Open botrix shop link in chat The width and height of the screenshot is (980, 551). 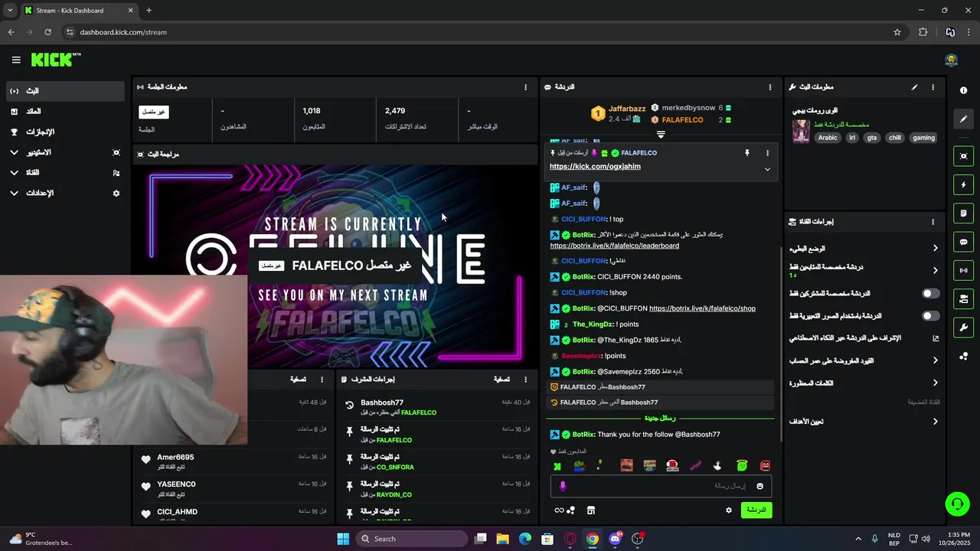tap(702, 308)
